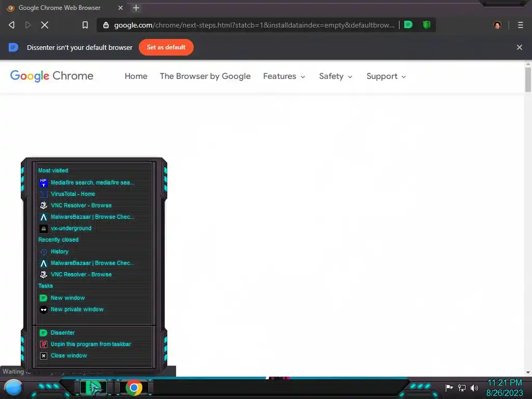
Task: Click the address bar URL
Action: tap(254, 25)
